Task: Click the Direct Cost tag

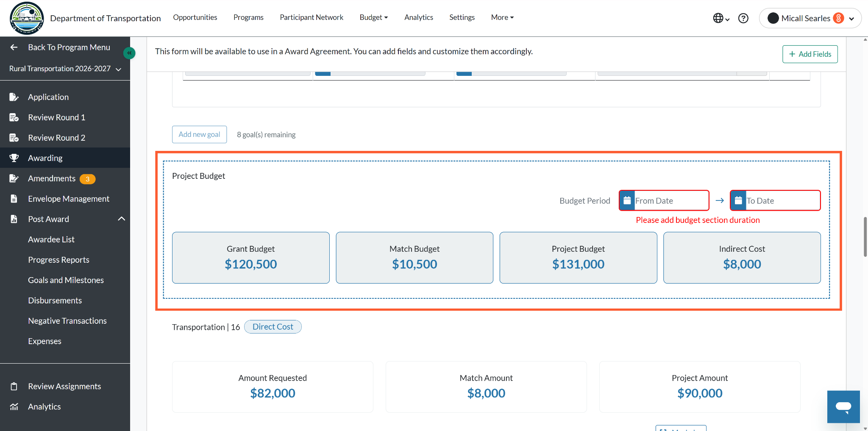Action: click(x=273, y=327)
